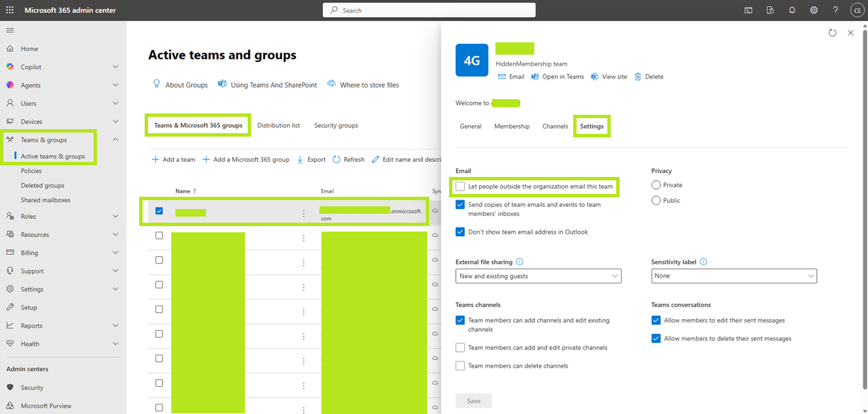The height and width of the screenshot is (414, 868).
Task: Select the Public privacy radio button
Action: [x=656, y=200]
